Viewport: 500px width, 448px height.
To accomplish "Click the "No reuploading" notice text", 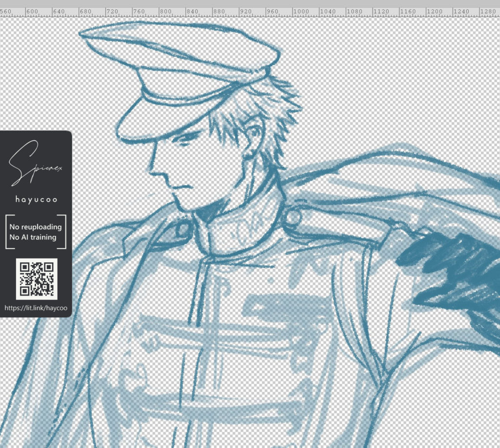I will click(x=36, y=227).
